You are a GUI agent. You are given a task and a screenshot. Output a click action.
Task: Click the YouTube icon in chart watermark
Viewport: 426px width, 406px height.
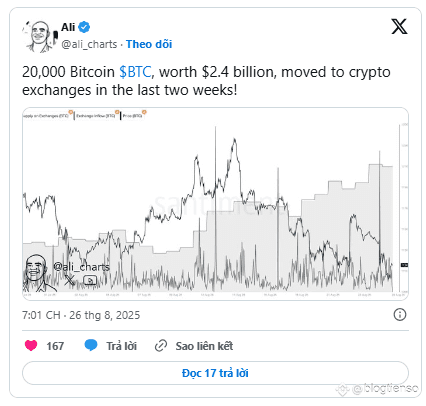[90, 280]
